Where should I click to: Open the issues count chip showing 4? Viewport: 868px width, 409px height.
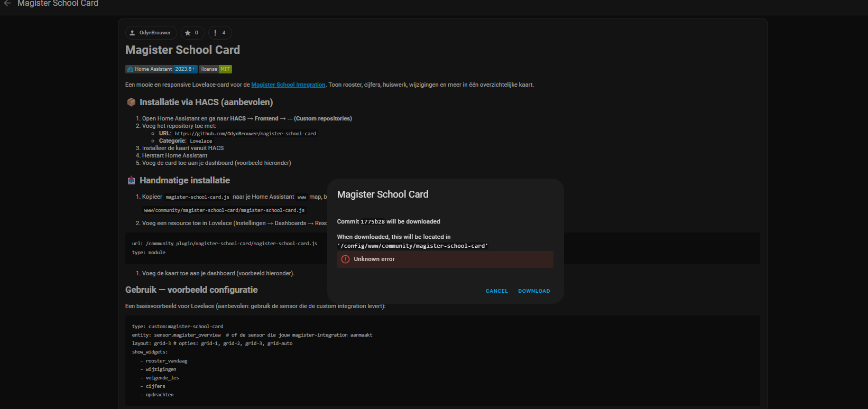[x=220, y=33]
